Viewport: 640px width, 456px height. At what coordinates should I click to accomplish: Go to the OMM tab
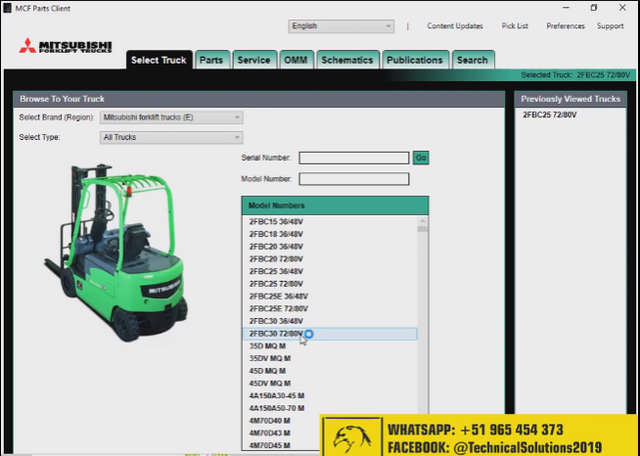click(x=295, y=60)
